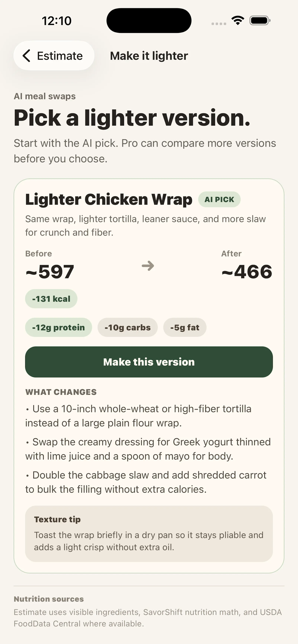Select the -12g protein chip
Screen dimensions: 298x644
pos(58,327)
